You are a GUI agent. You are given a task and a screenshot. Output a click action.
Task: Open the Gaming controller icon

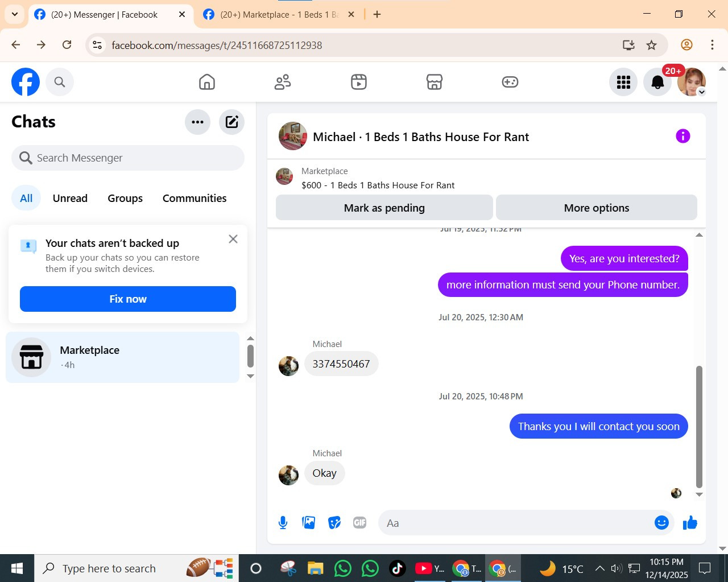click(510, 82)
